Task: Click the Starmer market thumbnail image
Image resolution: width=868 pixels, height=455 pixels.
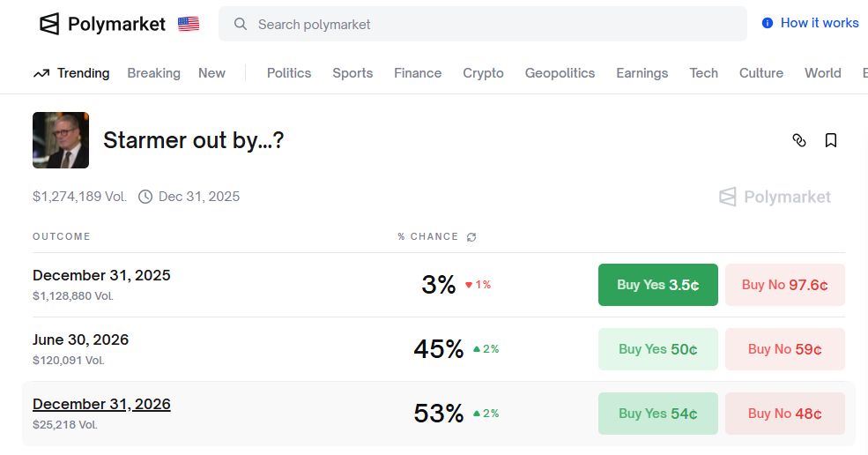Action: point(61,140)
